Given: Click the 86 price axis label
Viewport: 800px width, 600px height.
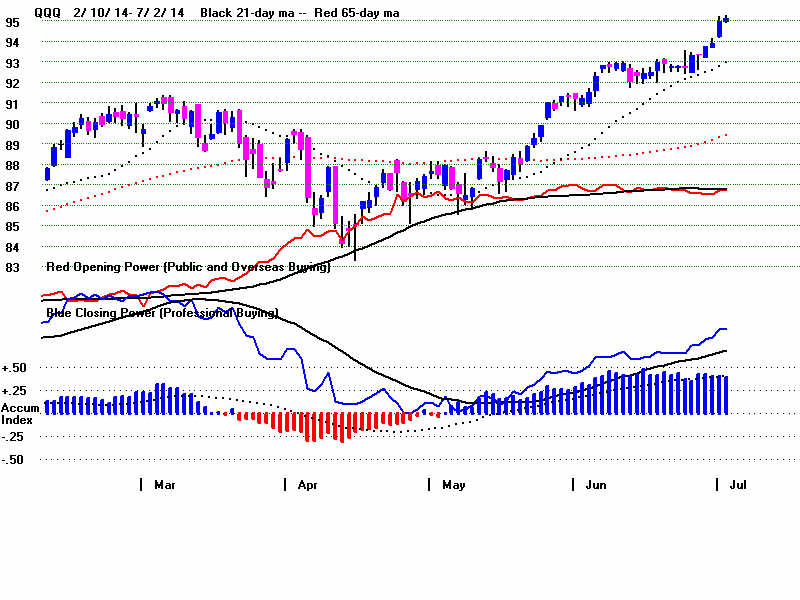Looking at the screenshot, I should (x=12, y=207).
